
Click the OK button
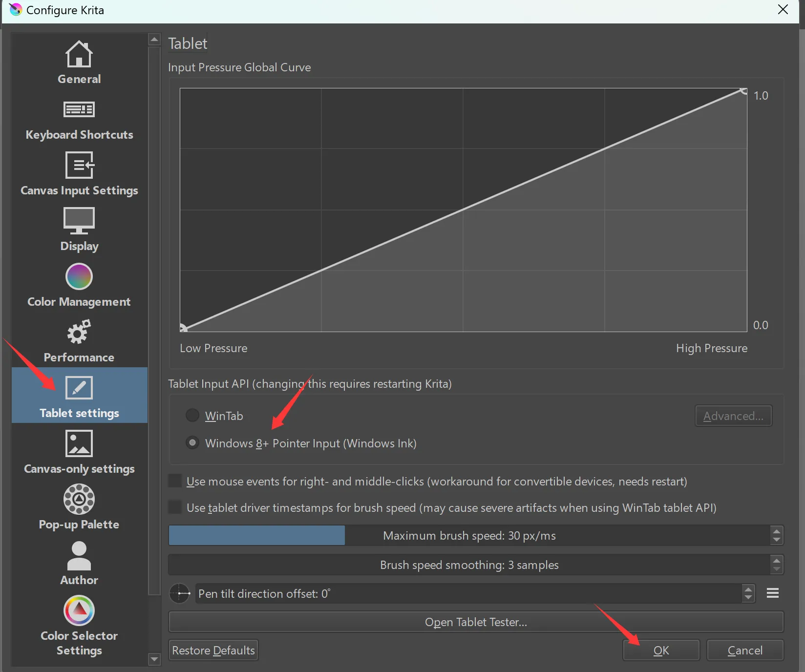point(661,651)
